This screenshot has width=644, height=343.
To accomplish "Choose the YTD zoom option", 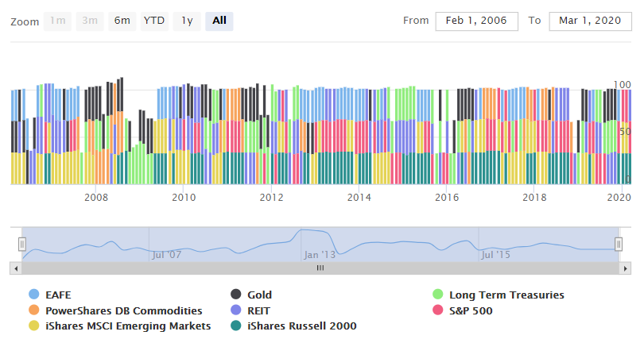I will click(x=154, y=21).
